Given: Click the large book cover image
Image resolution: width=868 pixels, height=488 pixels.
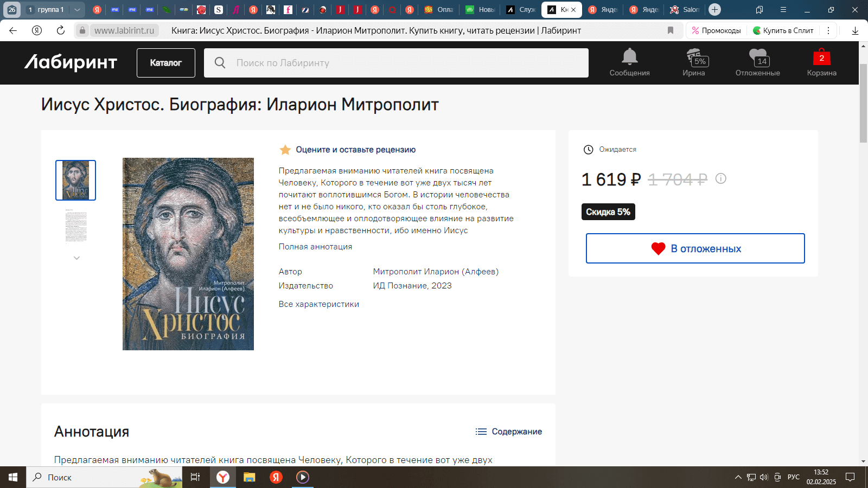Looking at the screenshot, I should click(x=188, y=254).
